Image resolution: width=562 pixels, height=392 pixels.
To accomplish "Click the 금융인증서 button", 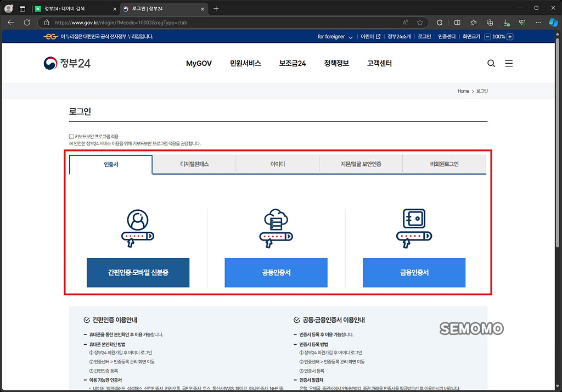I will tap(414, 272).
